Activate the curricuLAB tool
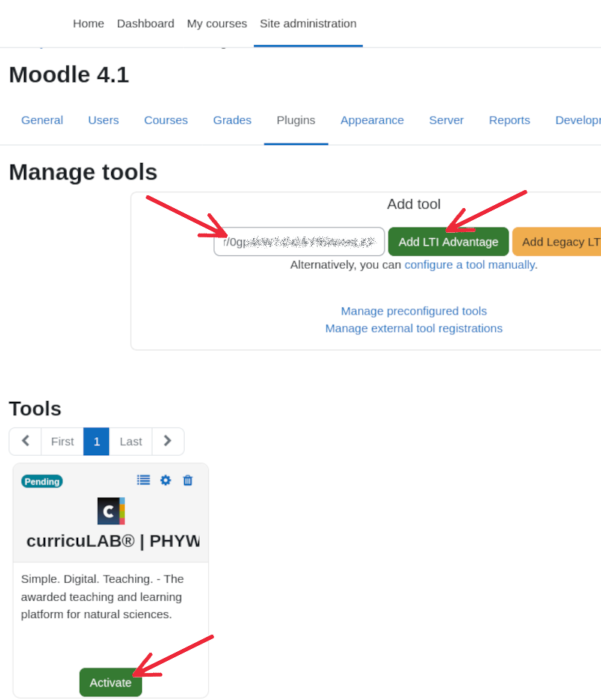 (110, 682)
